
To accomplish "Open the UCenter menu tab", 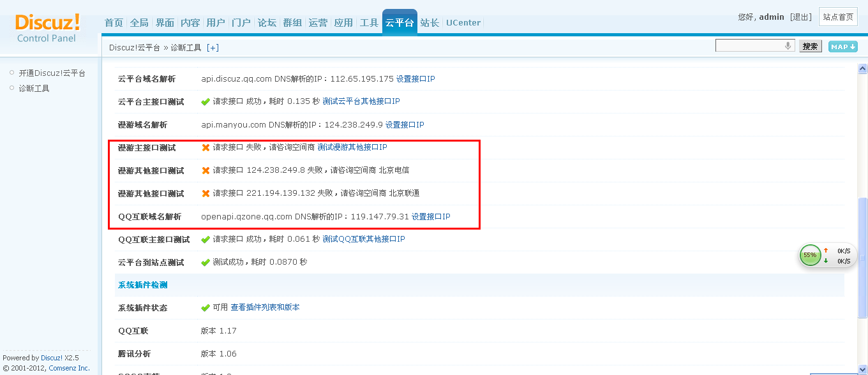I will pyautogui.click(x=463, y=22).
